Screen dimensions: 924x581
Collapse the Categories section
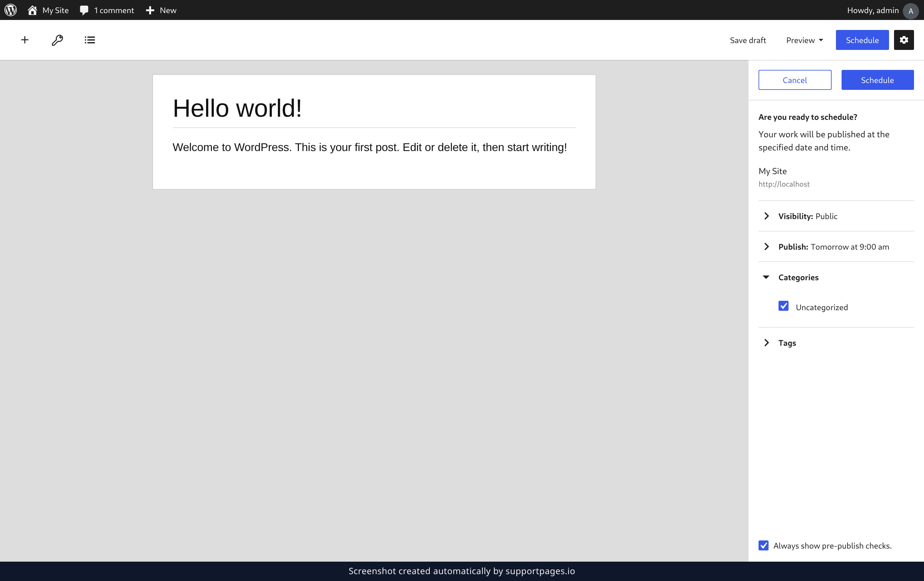pos(836,277)
